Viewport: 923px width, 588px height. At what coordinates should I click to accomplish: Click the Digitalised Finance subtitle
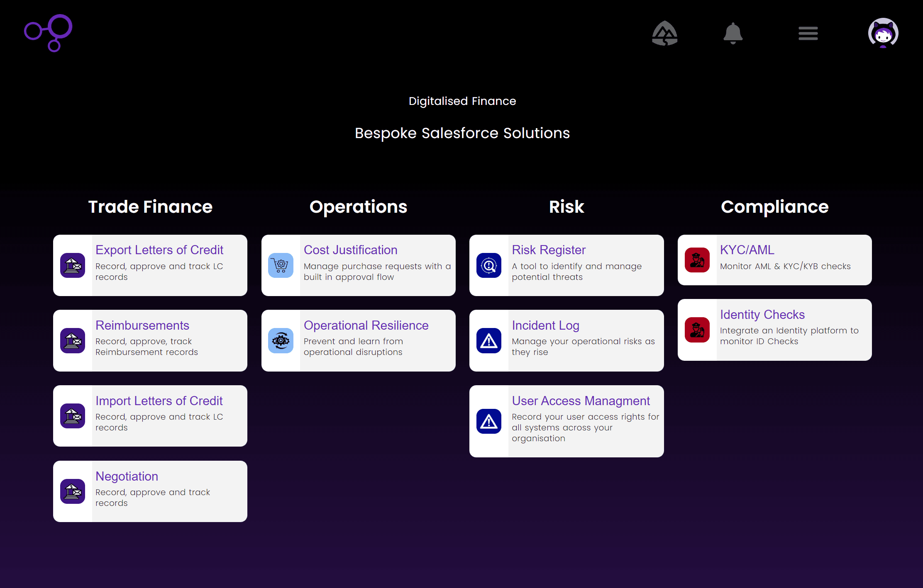tap(462, 101)
